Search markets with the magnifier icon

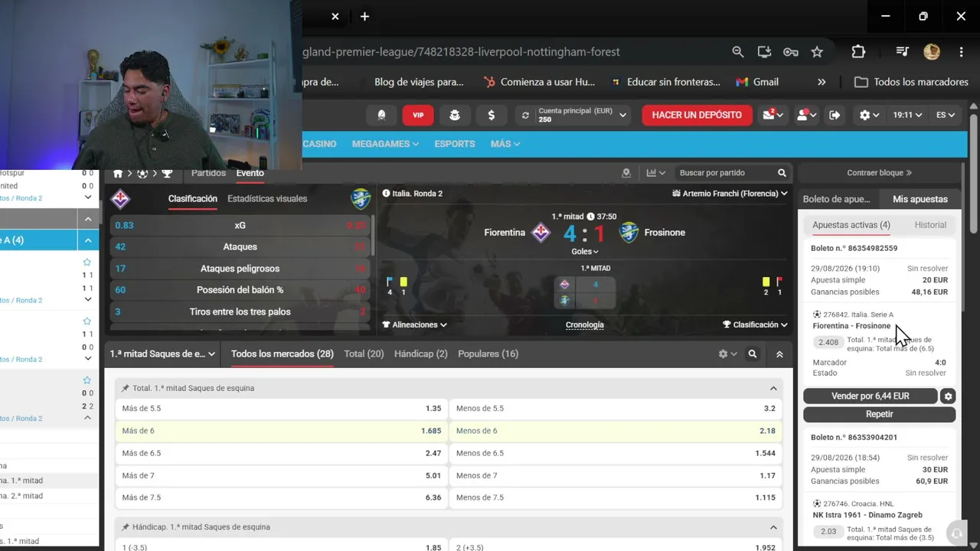(x=753, y=354)
